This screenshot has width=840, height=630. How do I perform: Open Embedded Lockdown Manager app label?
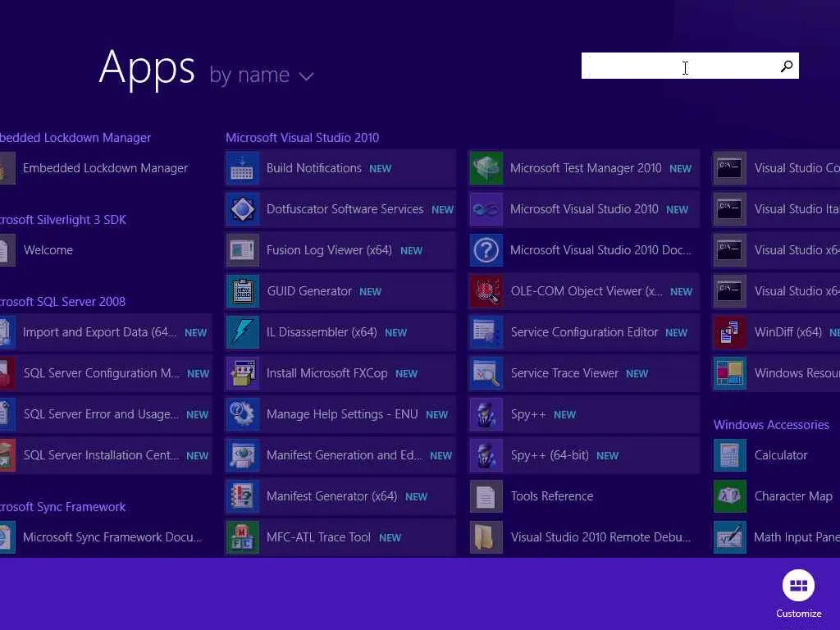[106, 168]
